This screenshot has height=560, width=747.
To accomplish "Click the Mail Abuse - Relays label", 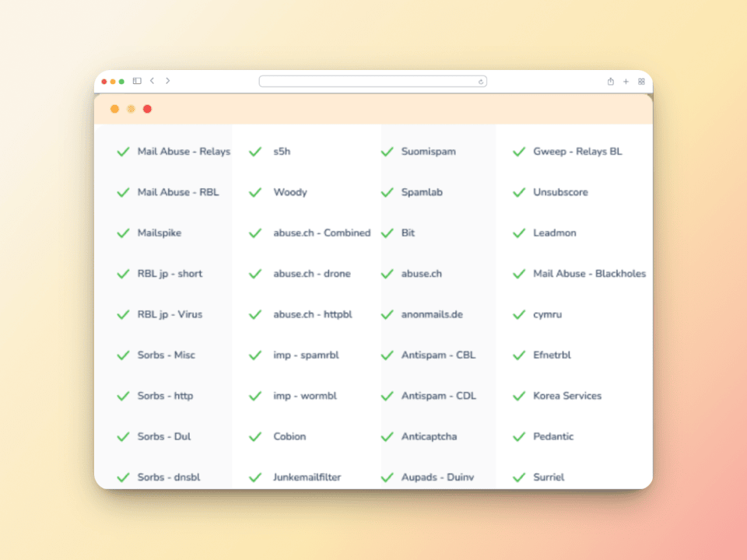I will click(184, 152).
